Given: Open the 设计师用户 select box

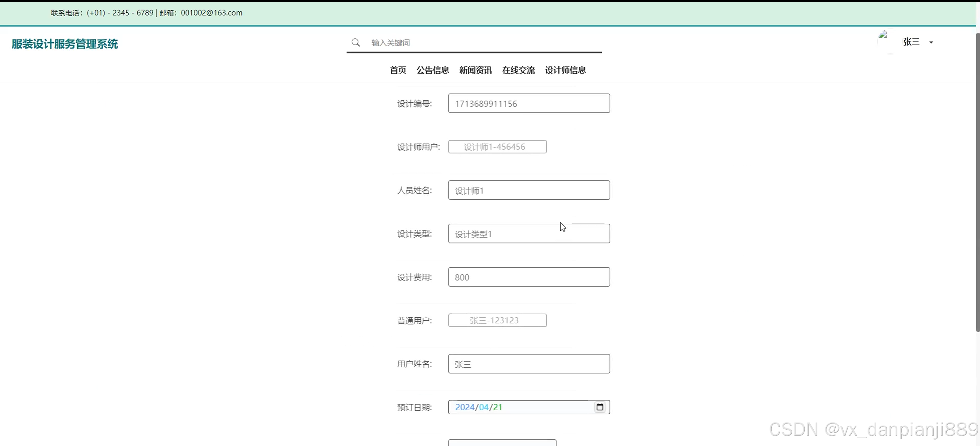Looking at the screenshot, I should 497,146.
